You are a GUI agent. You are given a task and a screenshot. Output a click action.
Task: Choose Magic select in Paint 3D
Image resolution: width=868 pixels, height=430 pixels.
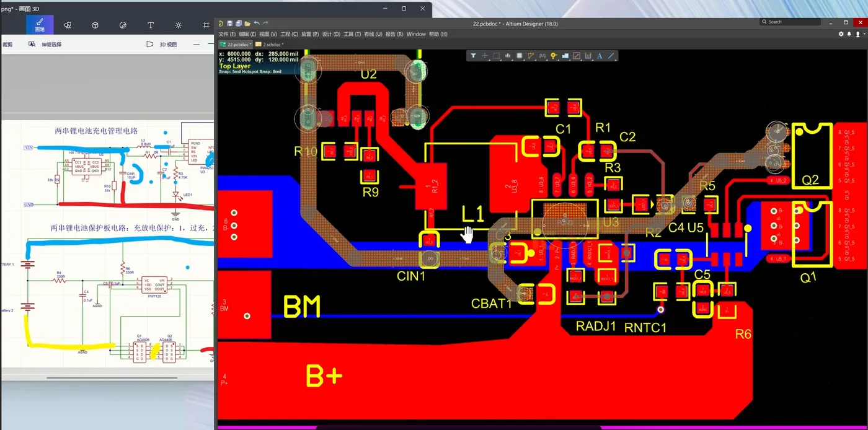45,45
